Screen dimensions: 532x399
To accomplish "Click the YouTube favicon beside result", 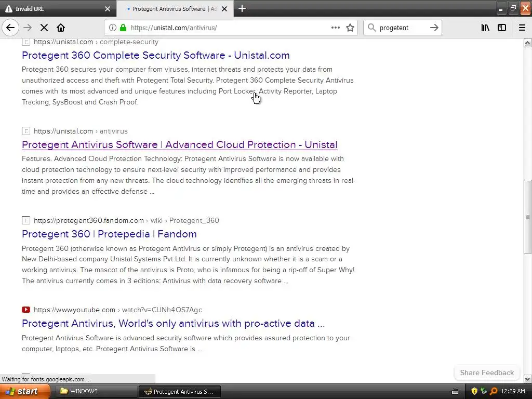I will (26, 310).
